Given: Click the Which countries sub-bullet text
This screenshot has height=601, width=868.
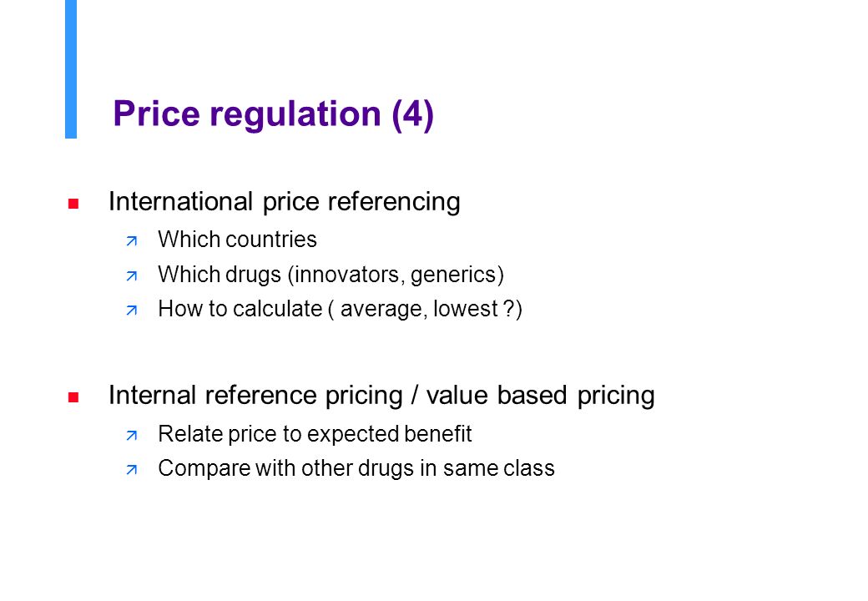Looking at the screenshot, I should coord(238,240).
